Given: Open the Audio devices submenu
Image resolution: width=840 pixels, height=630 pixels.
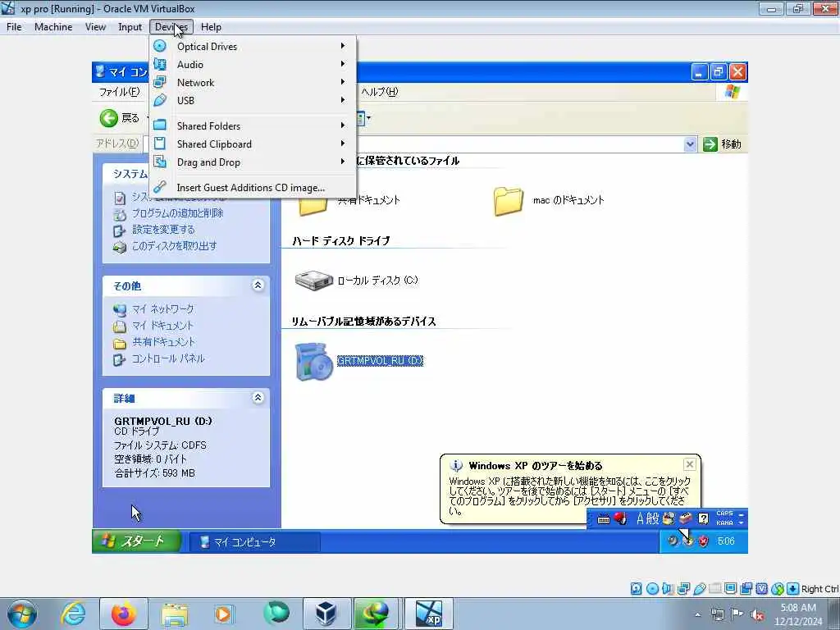Looking at the screenshot, I should point(253,64).
